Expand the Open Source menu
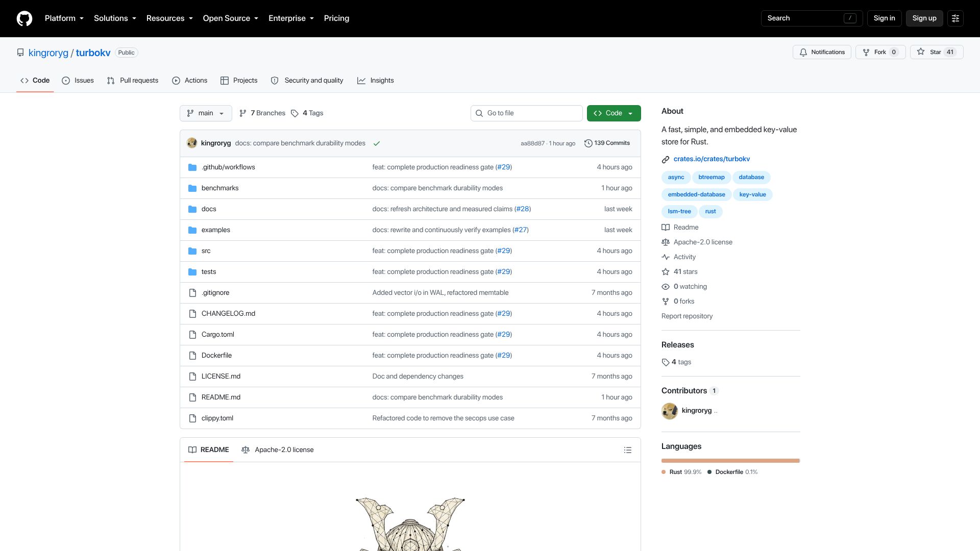The width and height of the screenshot is (980, 551). point(231,18)
